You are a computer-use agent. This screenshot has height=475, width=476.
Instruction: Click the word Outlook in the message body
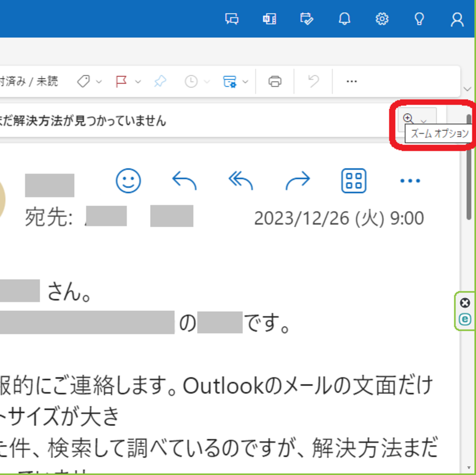point(223,385)
